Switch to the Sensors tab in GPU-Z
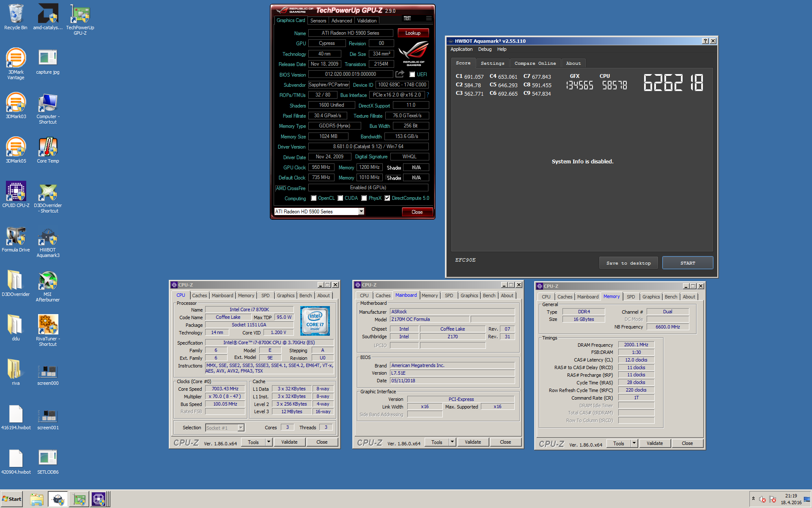Viewport: 812px width, 508px height. click(318, 20)
